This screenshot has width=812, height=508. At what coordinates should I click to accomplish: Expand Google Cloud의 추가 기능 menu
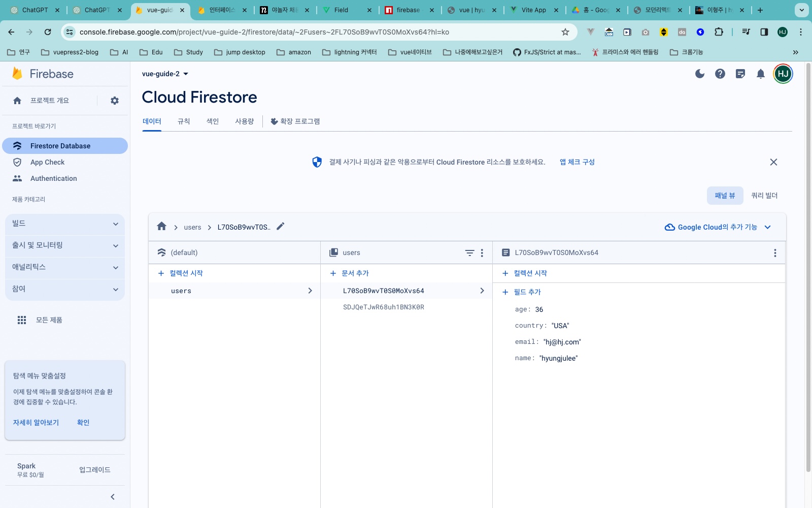point(718,227)
